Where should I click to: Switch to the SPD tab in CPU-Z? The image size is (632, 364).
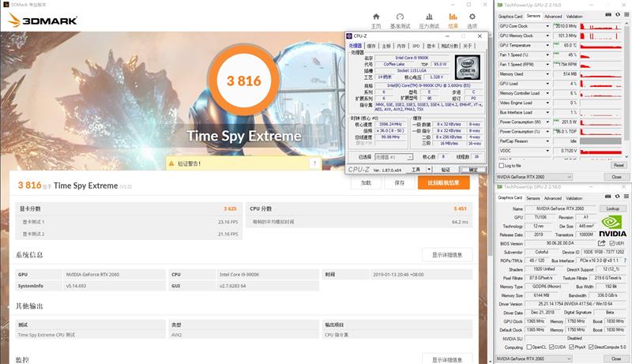point(416,46)
